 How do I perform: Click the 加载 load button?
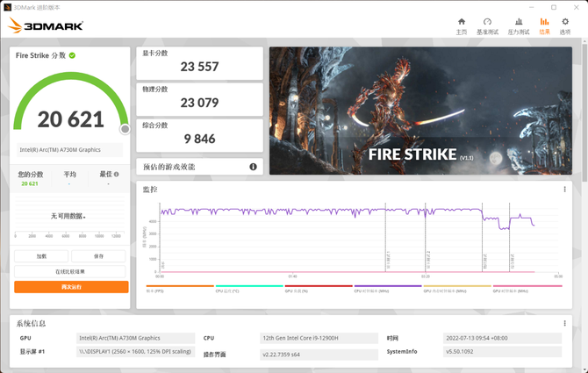[x=41, y=256]
